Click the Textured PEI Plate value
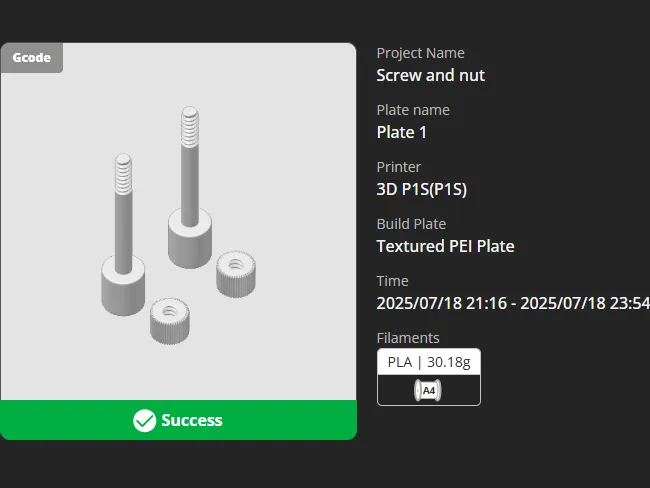This screenshot has height=488, width=650. click(445, 246)
